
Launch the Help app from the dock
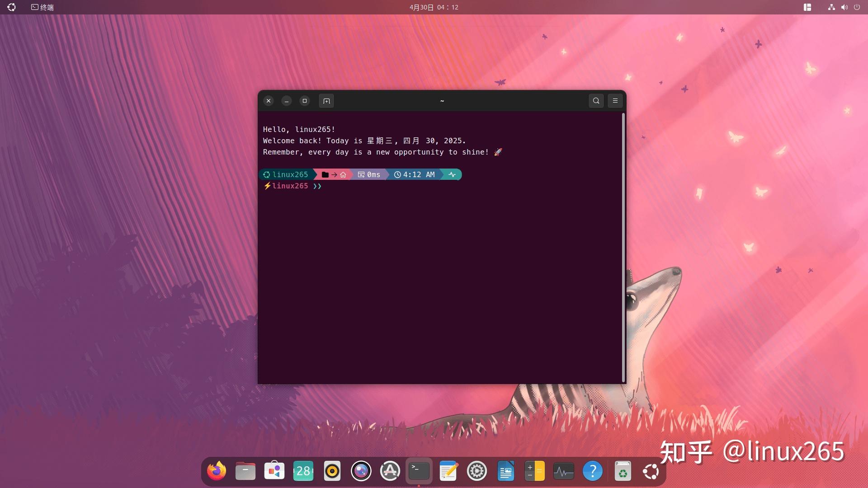[593, 471]
